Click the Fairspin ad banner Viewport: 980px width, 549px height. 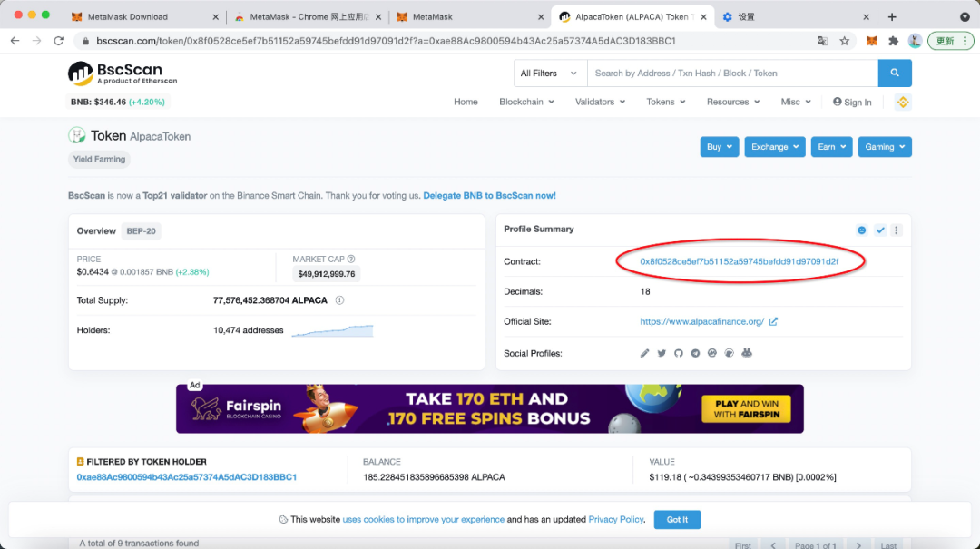click(x=490, y=408)
